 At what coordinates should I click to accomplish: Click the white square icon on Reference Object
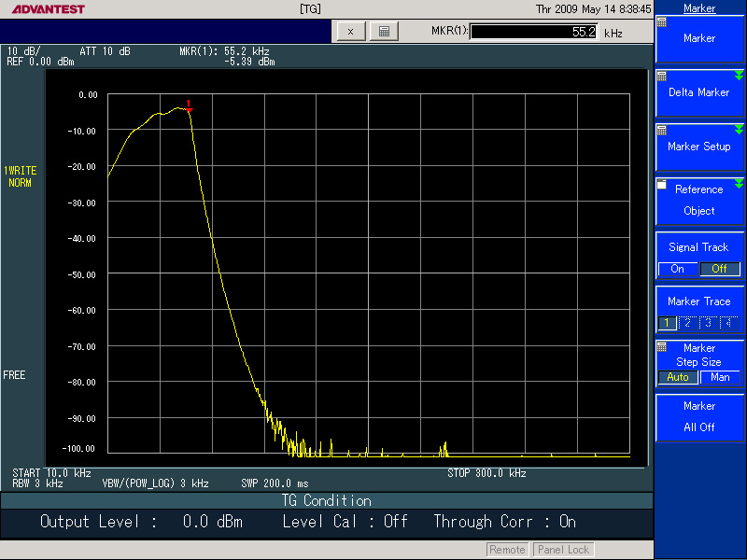pos(662,185)
